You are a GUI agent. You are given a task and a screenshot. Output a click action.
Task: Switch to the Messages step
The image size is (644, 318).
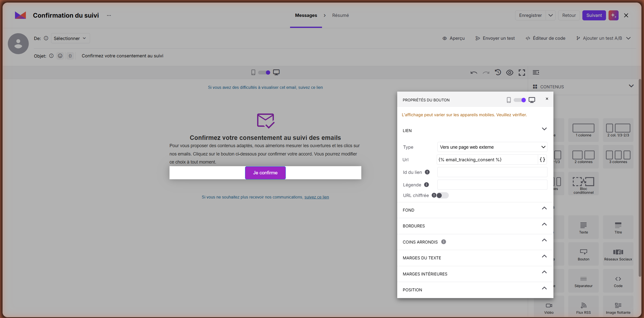[x=306, y=15]
